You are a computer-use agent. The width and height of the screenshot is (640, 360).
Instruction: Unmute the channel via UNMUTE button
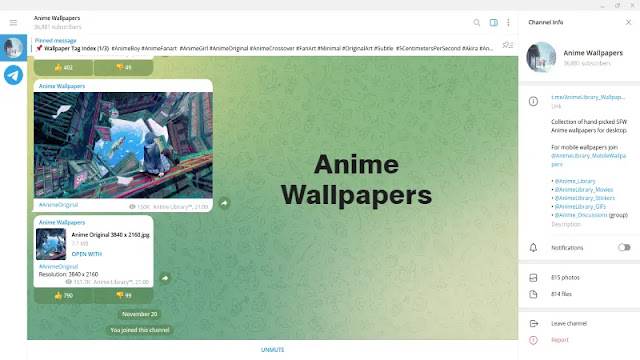click(273, 350)
